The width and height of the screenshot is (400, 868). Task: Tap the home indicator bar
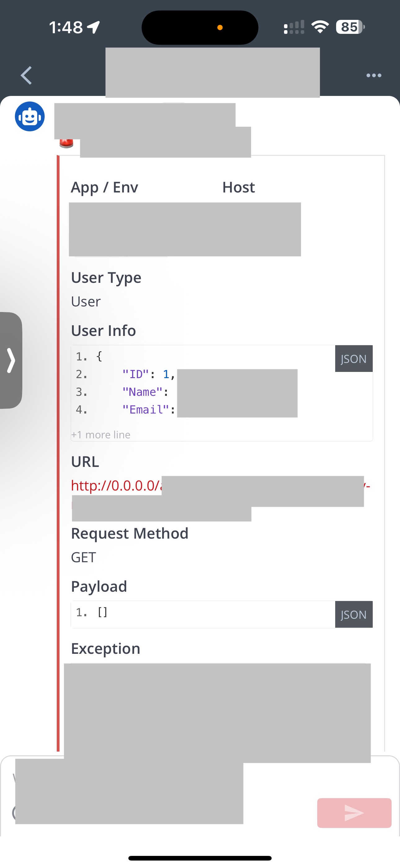coord(200,858)
